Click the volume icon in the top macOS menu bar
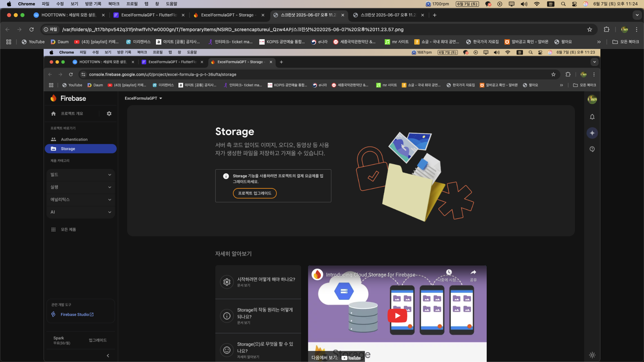Image resolution: width=644 pixels, height=362 pixels. (524, 4)
